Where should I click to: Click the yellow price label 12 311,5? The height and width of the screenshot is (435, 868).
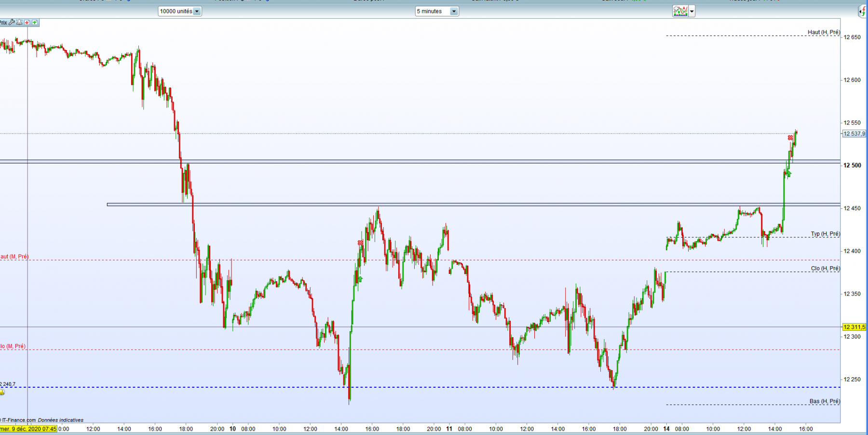coord(854,327)
